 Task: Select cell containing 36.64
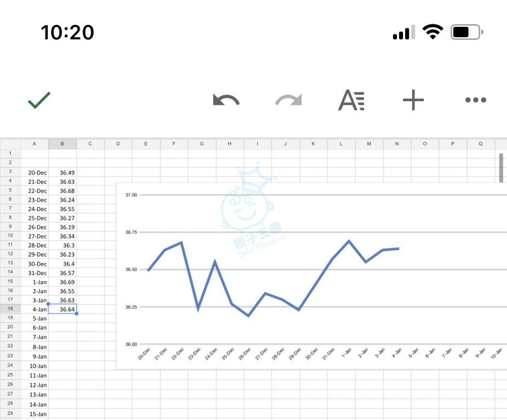62,309
